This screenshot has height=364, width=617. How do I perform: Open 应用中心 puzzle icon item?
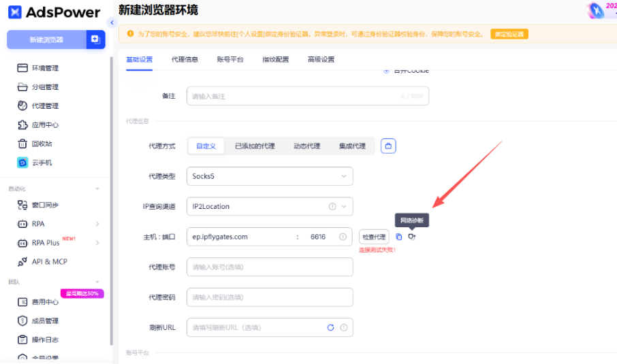[x=37, y=125]
